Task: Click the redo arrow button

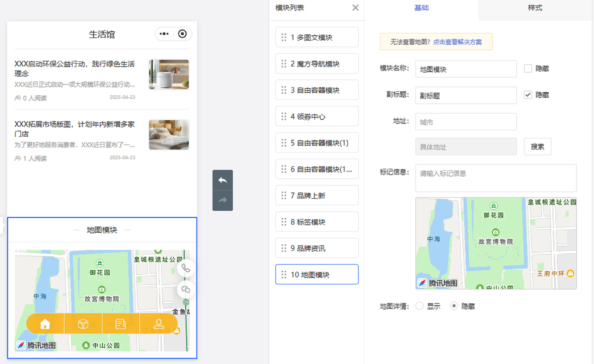Action: pos(222,200)
